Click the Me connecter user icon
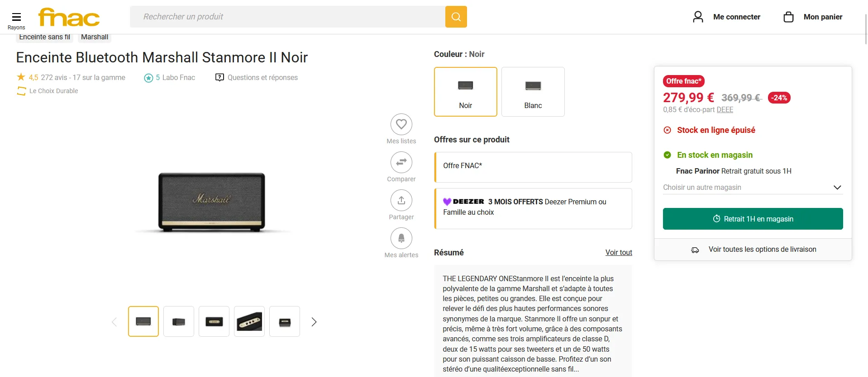 tap(698, 17)
